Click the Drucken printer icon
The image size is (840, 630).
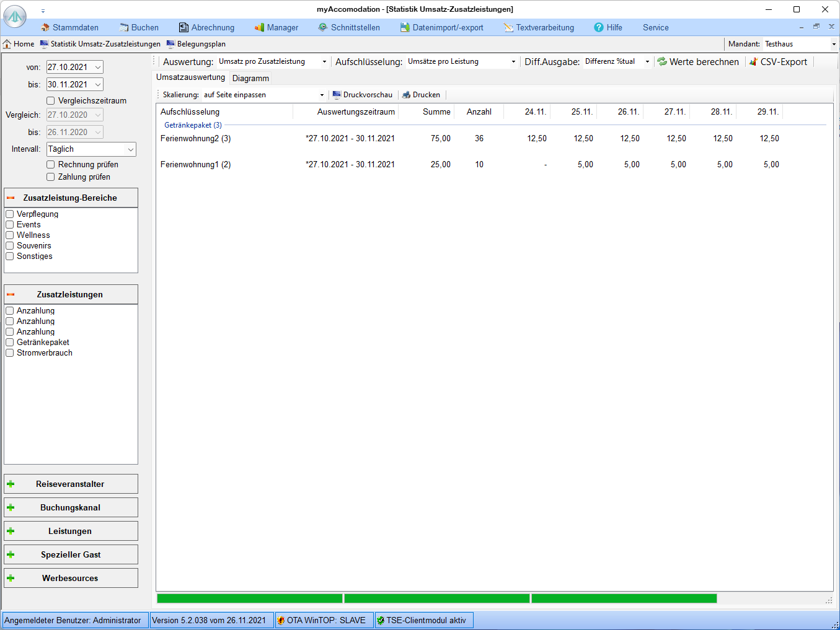407,95
